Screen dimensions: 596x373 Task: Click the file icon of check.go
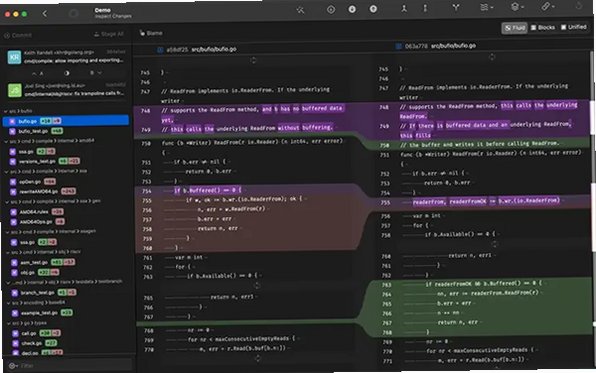[15, 343]
